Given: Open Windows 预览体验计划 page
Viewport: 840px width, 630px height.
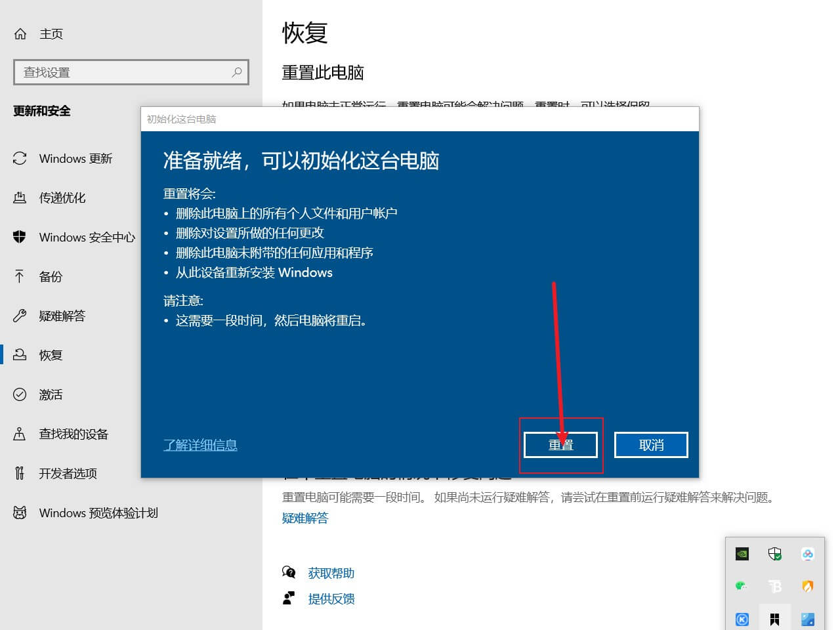Looking at the screenshot, I should tap(98, 513).
